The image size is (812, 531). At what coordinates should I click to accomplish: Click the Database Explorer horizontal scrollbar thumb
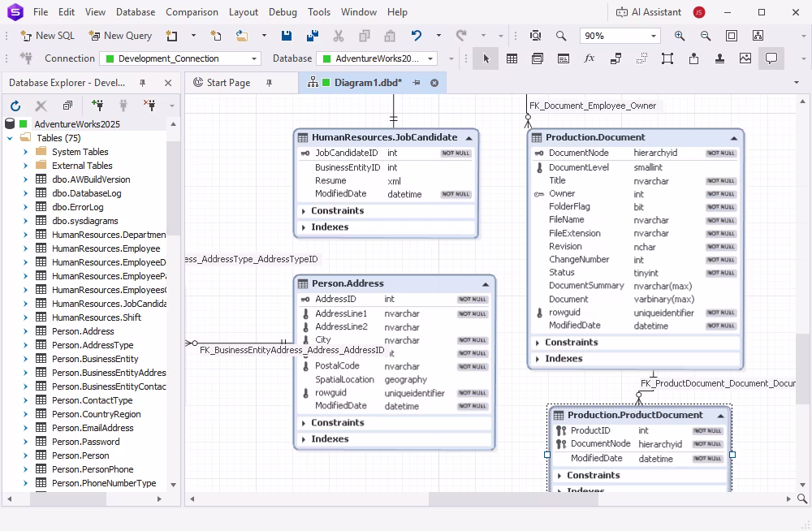[x=68, y=499]
